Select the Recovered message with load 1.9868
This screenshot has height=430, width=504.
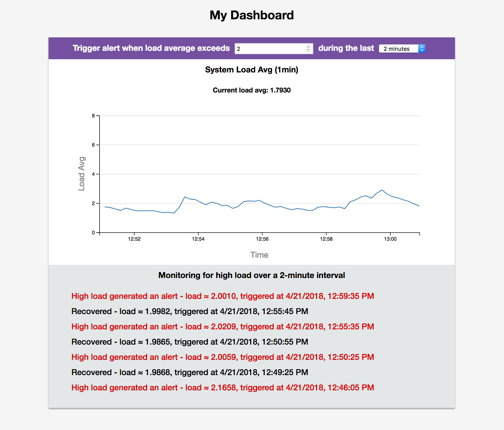[190, 372]
